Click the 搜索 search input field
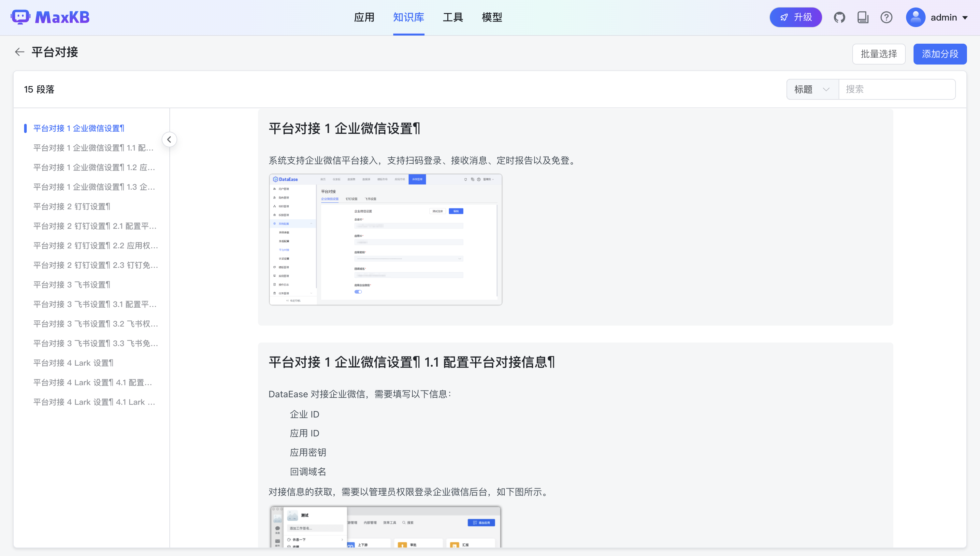Viewport: 980px width, 556px height. (897, 89)
